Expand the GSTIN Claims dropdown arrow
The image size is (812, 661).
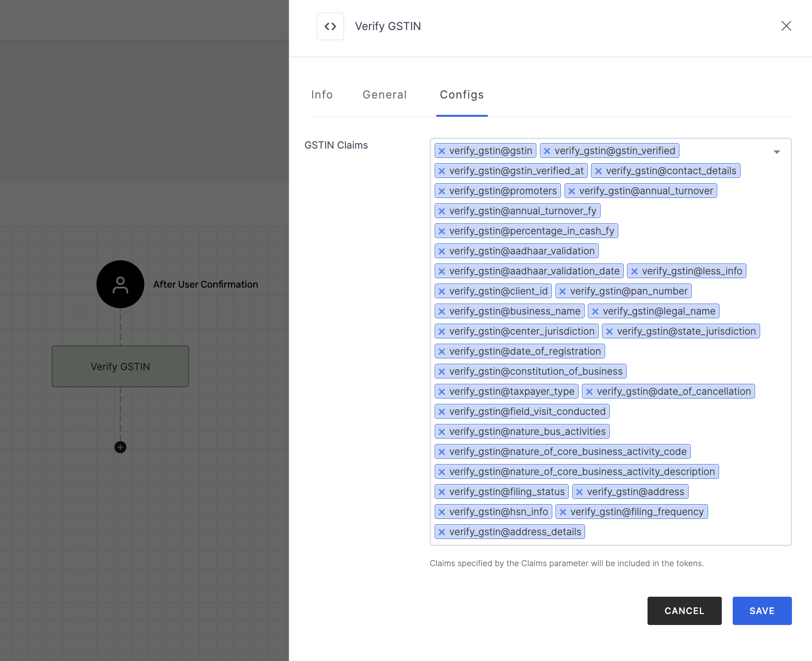coord(777,152)
